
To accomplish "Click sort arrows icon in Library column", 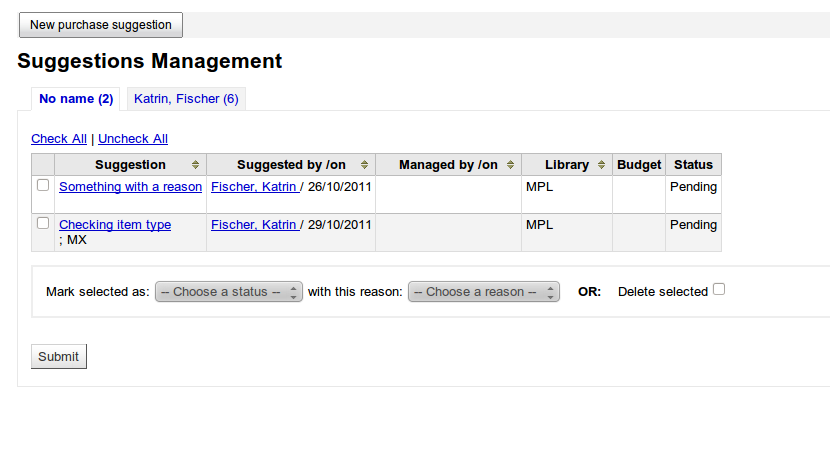I will click(x=602, y=165).
